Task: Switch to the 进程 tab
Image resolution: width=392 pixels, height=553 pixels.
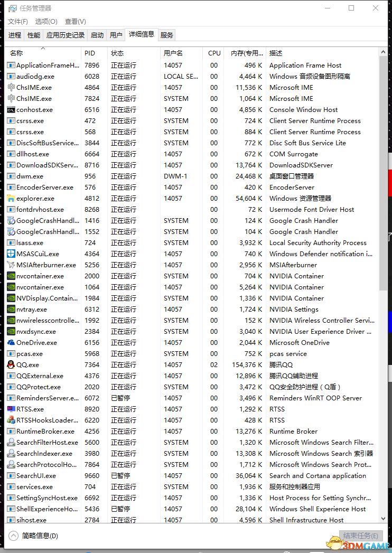Action: pos(15,35)
